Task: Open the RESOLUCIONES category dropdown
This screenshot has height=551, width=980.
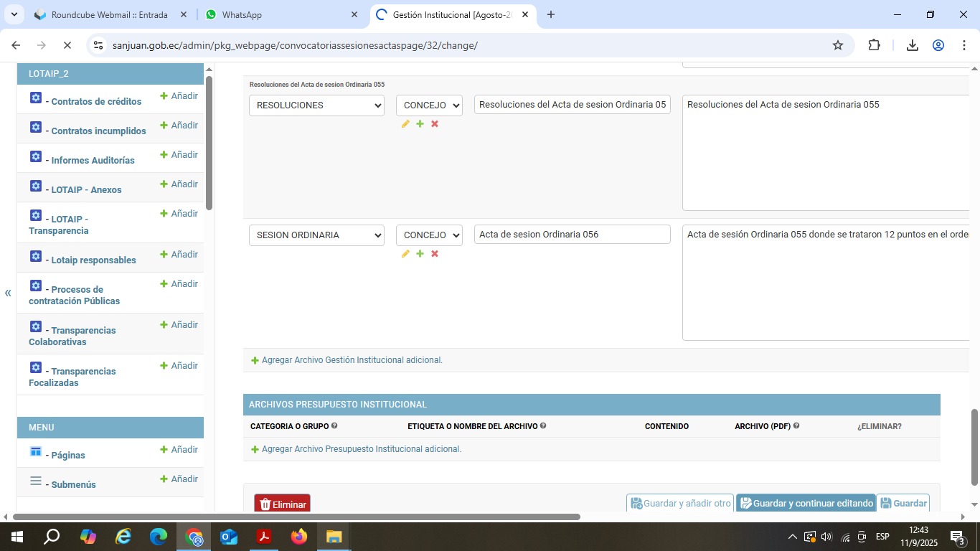Action: (316, 105)
